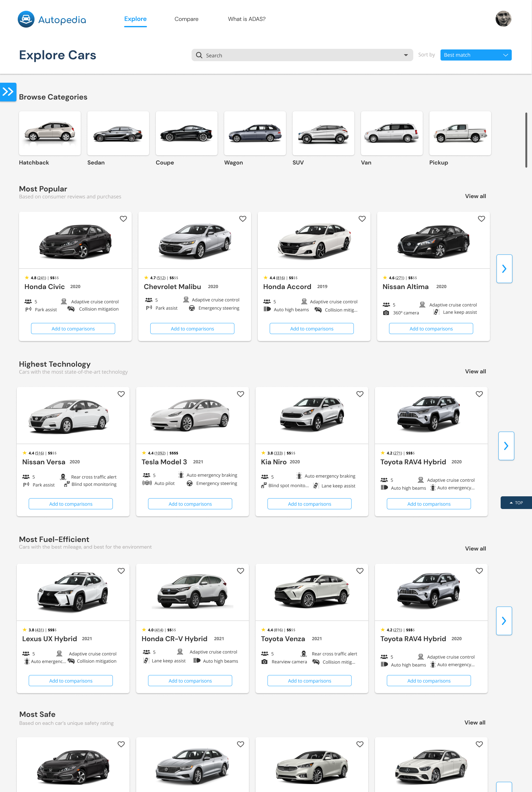
Task: Open Tesla Model 3 reviews count (1092)
Action: tap(160, 453)
